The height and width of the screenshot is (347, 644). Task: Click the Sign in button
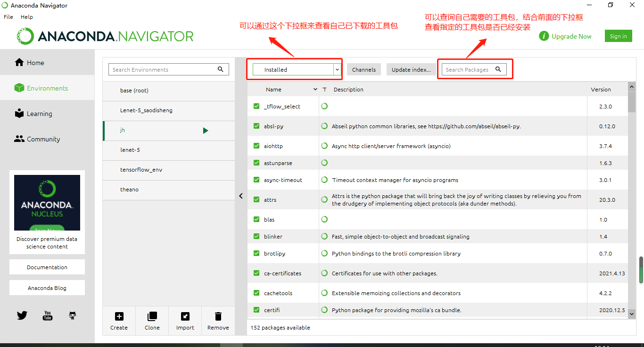(618, 36)
